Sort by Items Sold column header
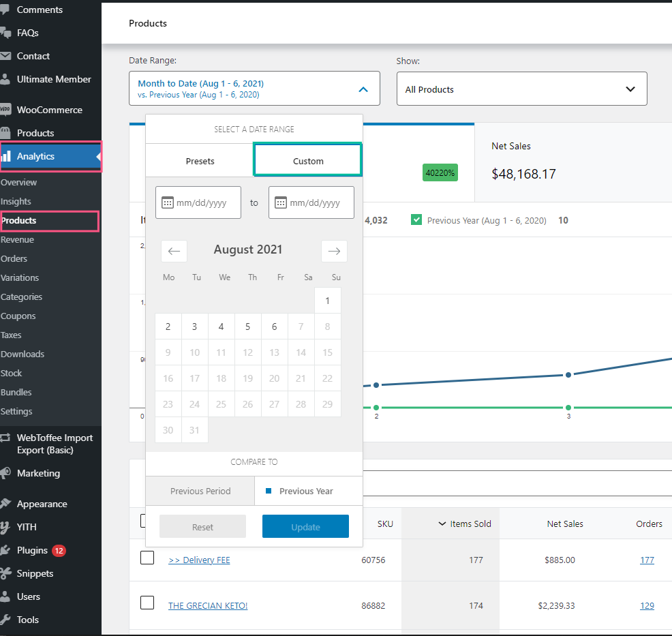Screen dimensions: 672x636 464,524
